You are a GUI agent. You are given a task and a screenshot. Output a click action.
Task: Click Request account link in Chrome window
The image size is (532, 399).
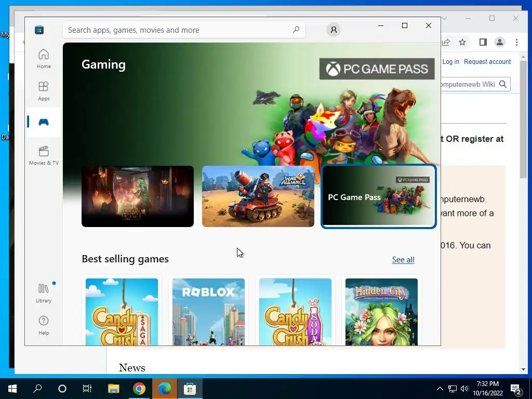click(487, 62)
